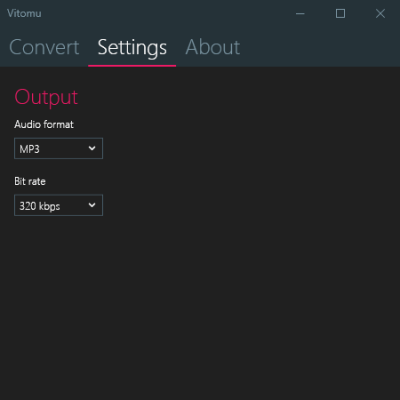This screenshot has height=400, width=400.
Task: Close the Vitomu window
Action: [x=380, y=14]
